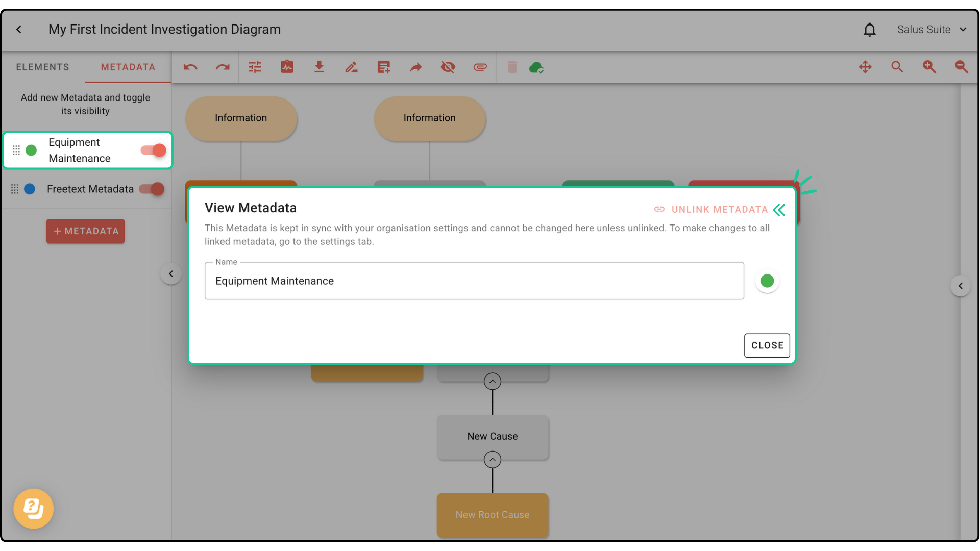The width and height of the screenshot is (980, 551).
Task: Expand the right side panel chevron
Action: point(960,286)
